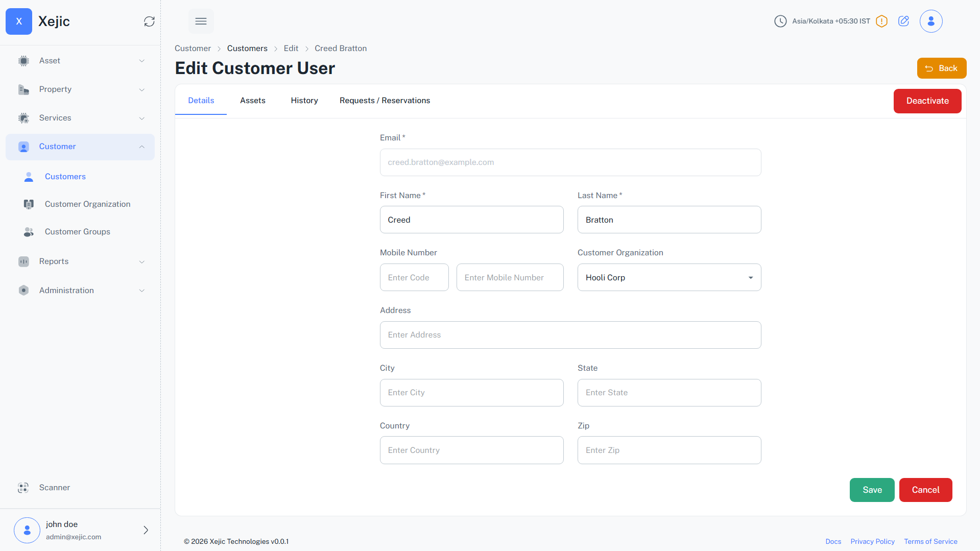Open Customer Groups in the sidebar

[x=78, y=232]
